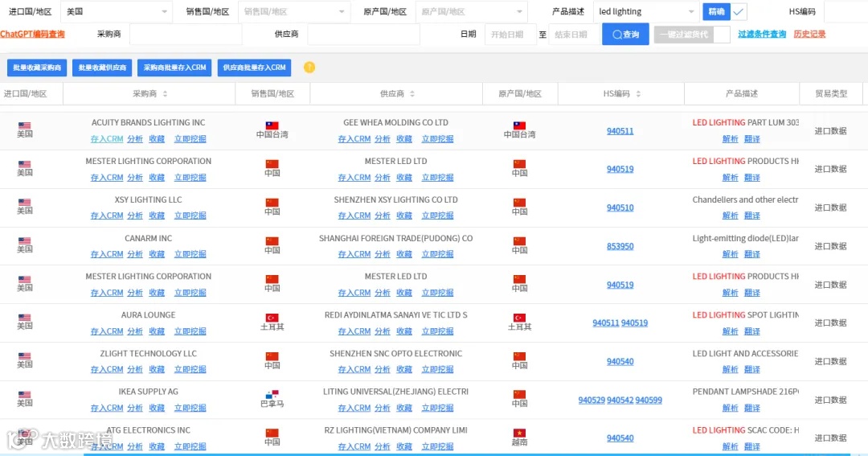Click 进口数据 trade type in AURA LOUNGE row
The width and height of the screenshot is (868, 456).
click(x=830, y=323)
